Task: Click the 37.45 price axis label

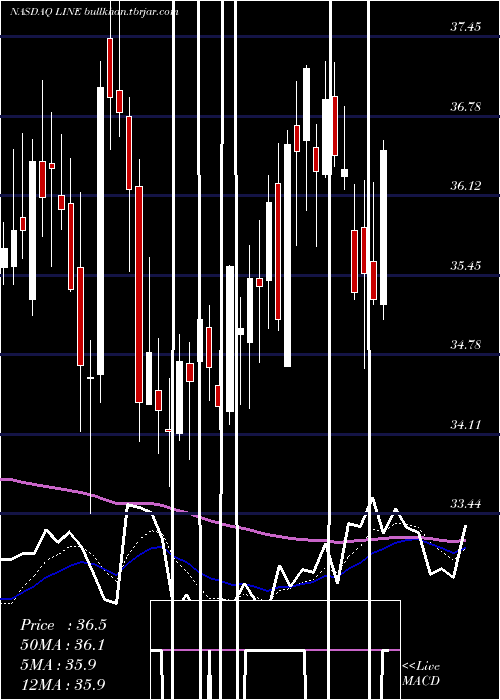Action: pos(466,27)
